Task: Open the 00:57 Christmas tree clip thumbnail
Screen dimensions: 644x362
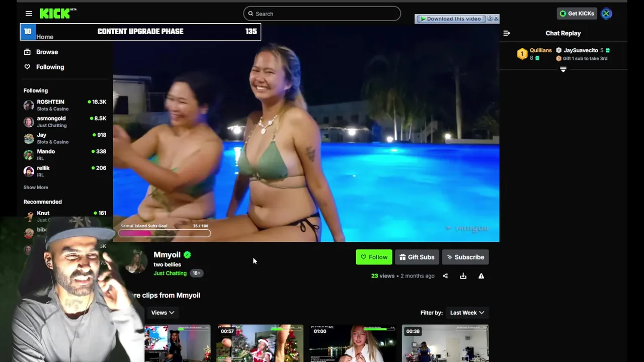Action: click(260, 343)
